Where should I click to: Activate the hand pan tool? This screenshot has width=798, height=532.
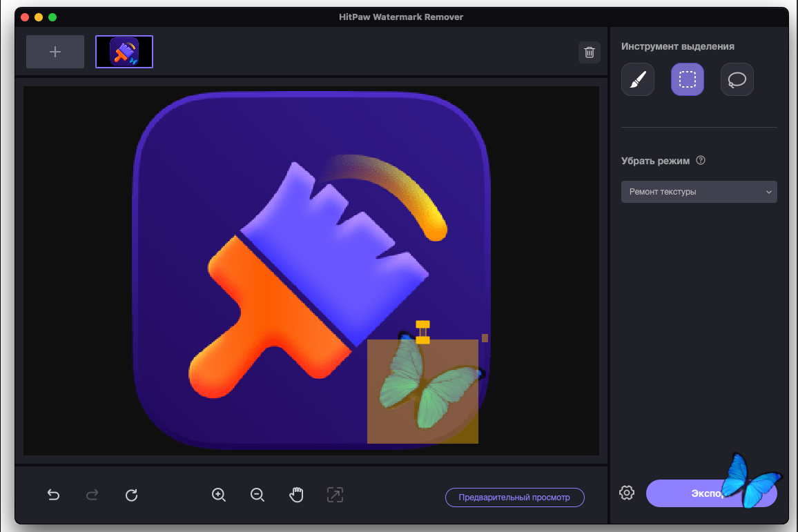click(x=296, y=495)
